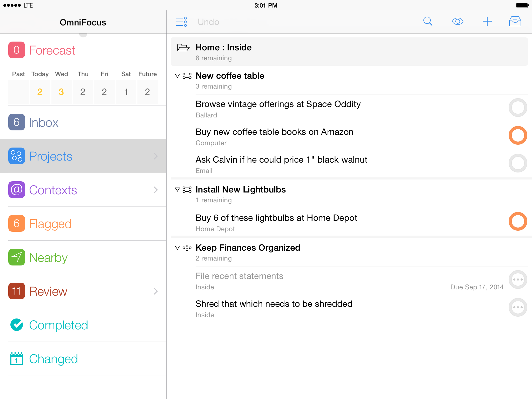Select the Contexts section icon
Screen dimensions: 532x399
click(16, 189)
